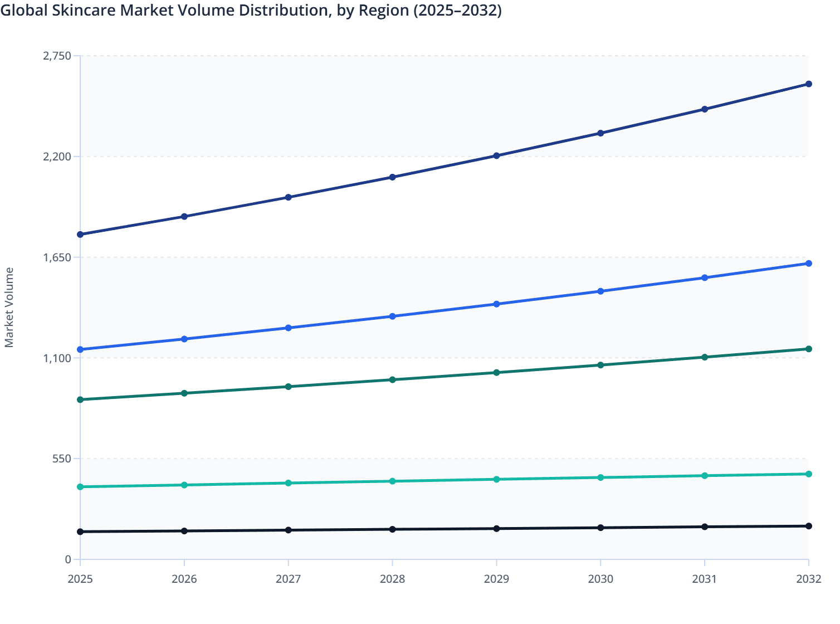Image resolution: width=840 pixels, height=624 pixels.
Task: Click the 2030 marker on the dark green line
Action: pos(600,365)
